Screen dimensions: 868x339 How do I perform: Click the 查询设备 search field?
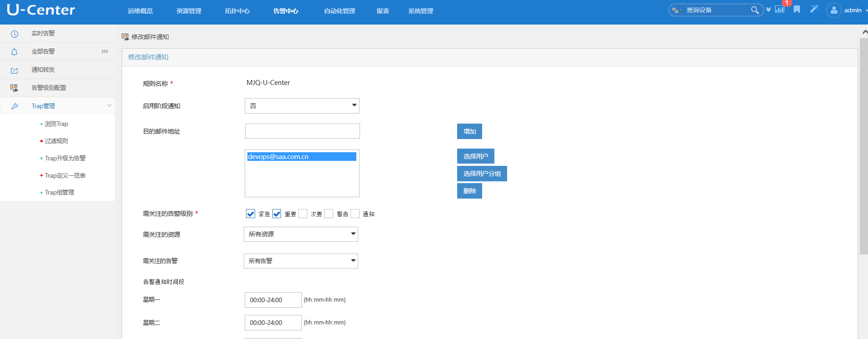click(717, 10)
